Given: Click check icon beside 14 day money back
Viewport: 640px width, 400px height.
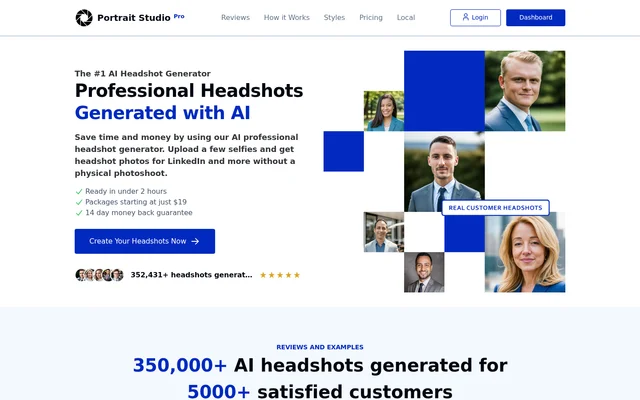Looking at the screenshot, I should click(x=79, y=213).
